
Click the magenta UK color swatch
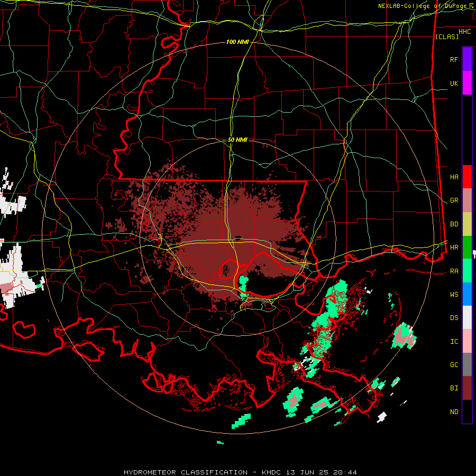point(467,83)
